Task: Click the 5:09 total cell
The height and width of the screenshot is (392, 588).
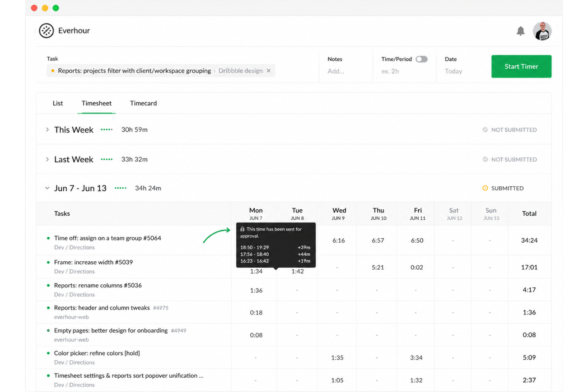Action: (529, 358)
